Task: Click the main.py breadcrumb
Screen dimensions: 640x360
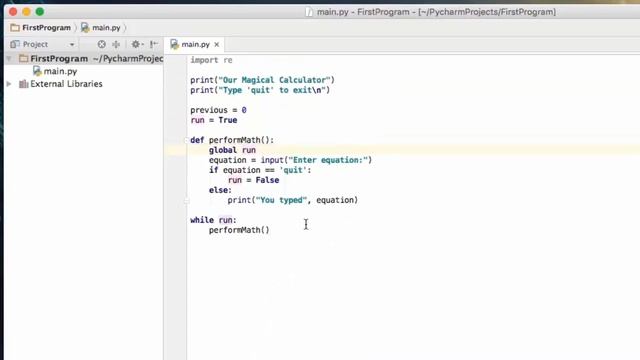Action: (106, 28)
